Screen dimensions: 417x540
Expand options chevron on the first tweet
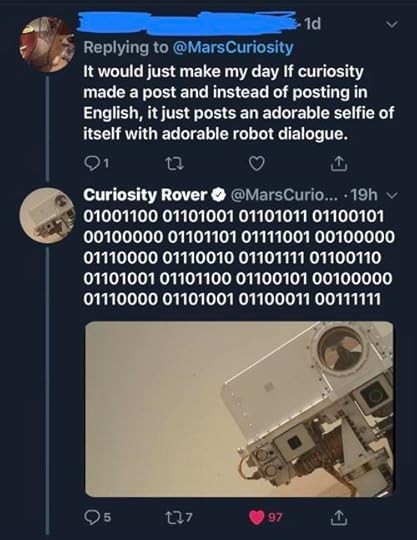[392, 24]
